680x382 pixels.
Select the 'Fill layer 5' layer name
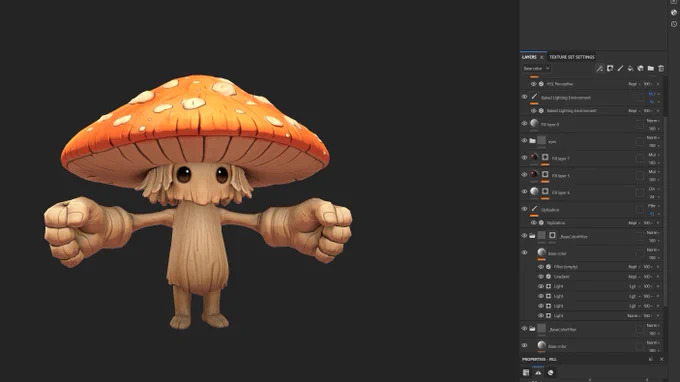[x=561, y=176]
